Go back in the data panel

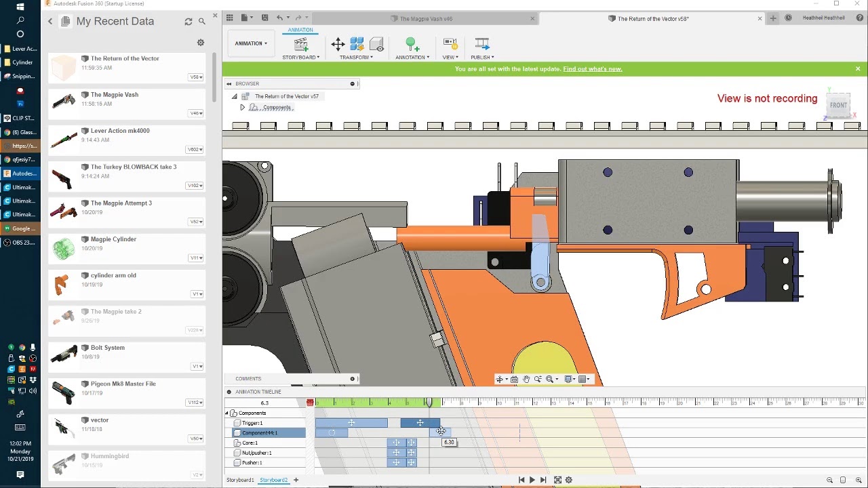pos(50,22)
